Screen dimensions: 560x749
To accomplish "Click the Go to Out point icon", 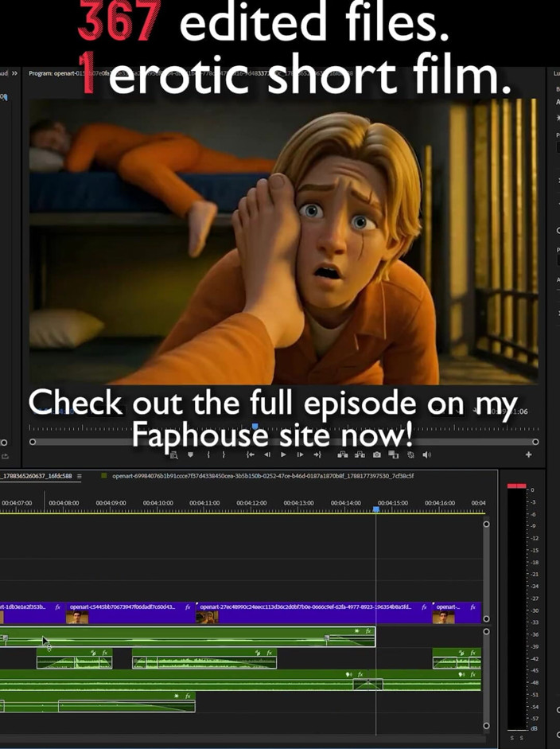I will (x=317, y=454).
